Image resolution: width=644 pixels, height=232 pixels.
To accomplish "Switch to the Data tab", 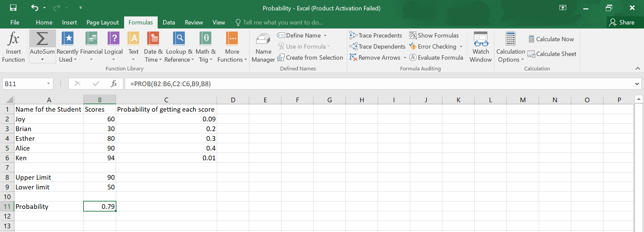I will pos(169,22).
